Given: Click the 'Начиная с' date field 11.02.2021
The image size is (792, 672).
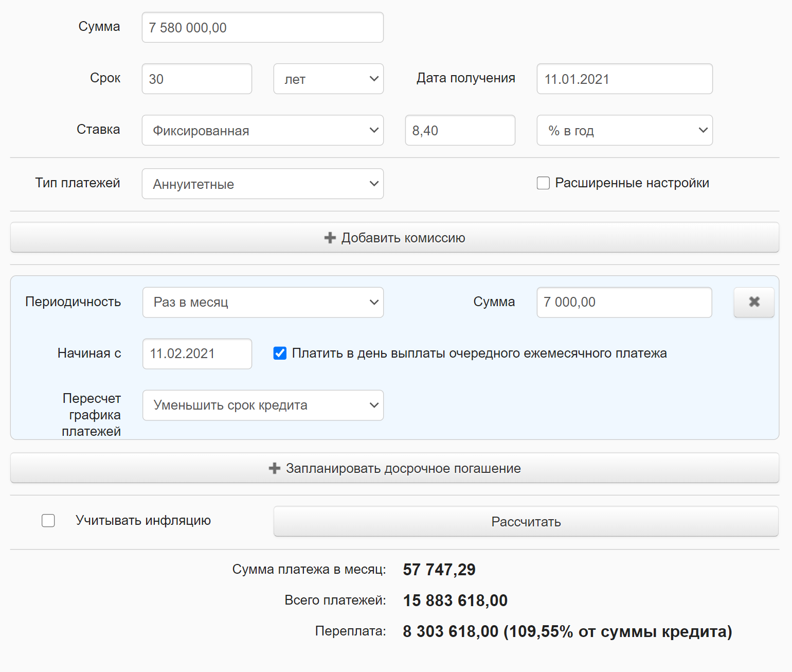Looking at the screenshot, I should (x=197, y=353).
